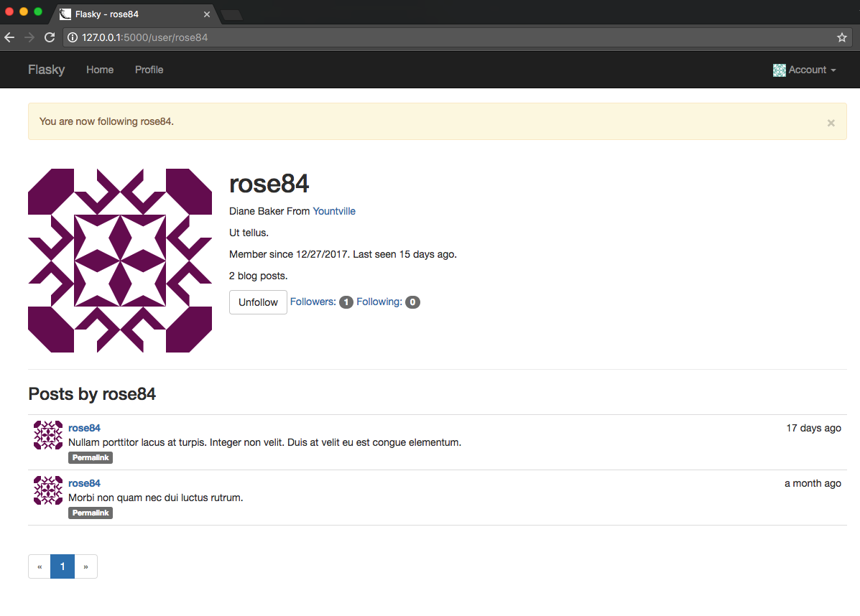Close the Flasky - rose84 browser tab

[207, 14]
